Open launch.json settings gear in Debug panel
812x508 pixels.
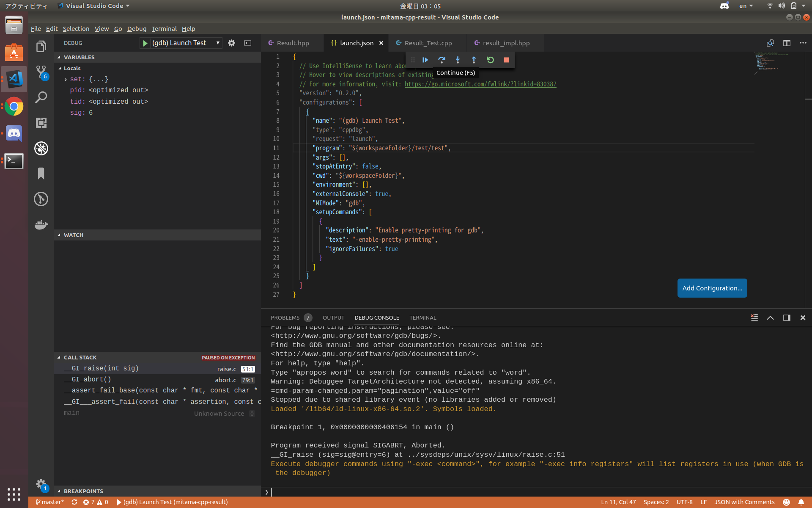tap(231, 43)
